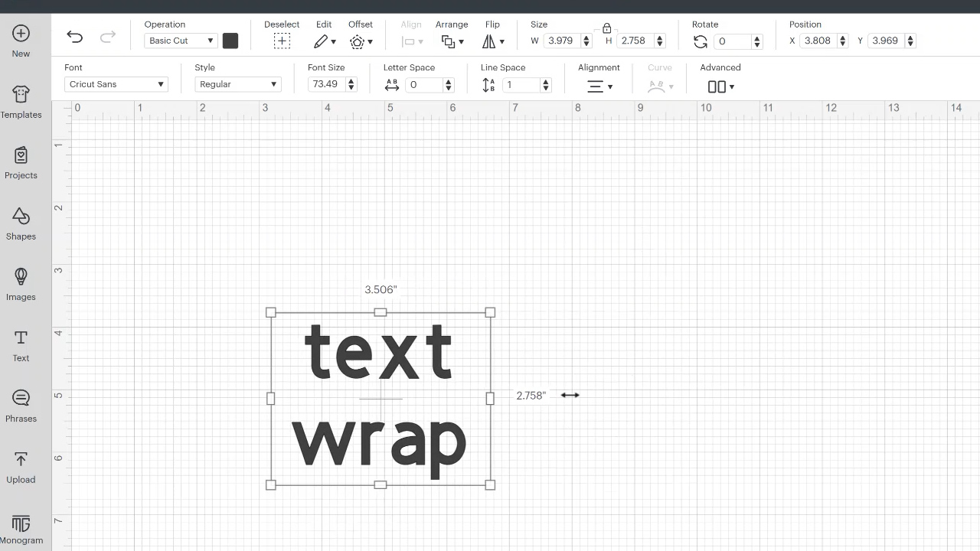Image resolution: width=980 pixels, height=551 pixels.
Task: Open the Arrange menu
Action: pos(452,41)
